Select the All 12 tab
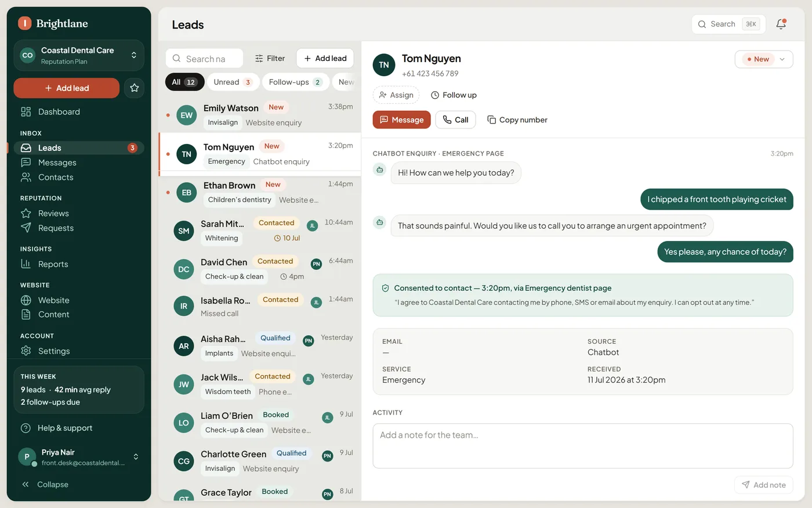The image size is (812, 508). point(184,82)
